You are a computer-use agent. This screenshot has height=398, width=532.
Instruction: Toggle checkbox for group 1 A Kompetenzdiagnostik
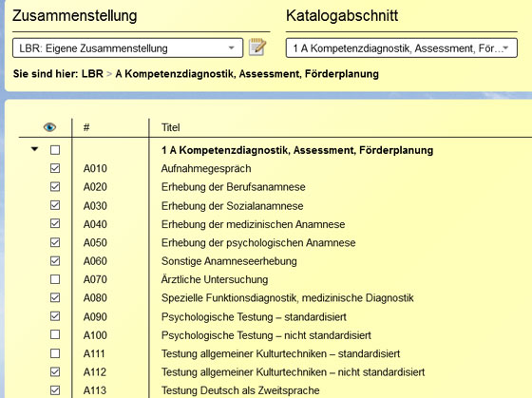coord(55,150)
